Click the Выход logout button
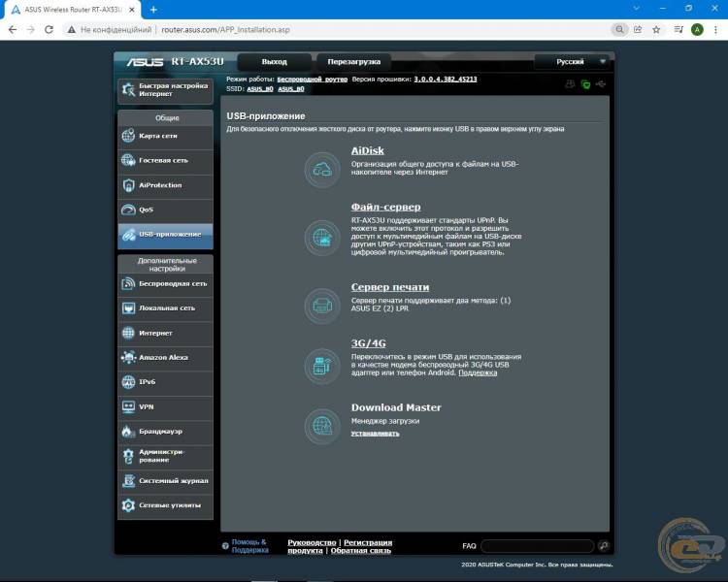Image resolution: width=728 pixels, height=582 pixels. point(274,62)
